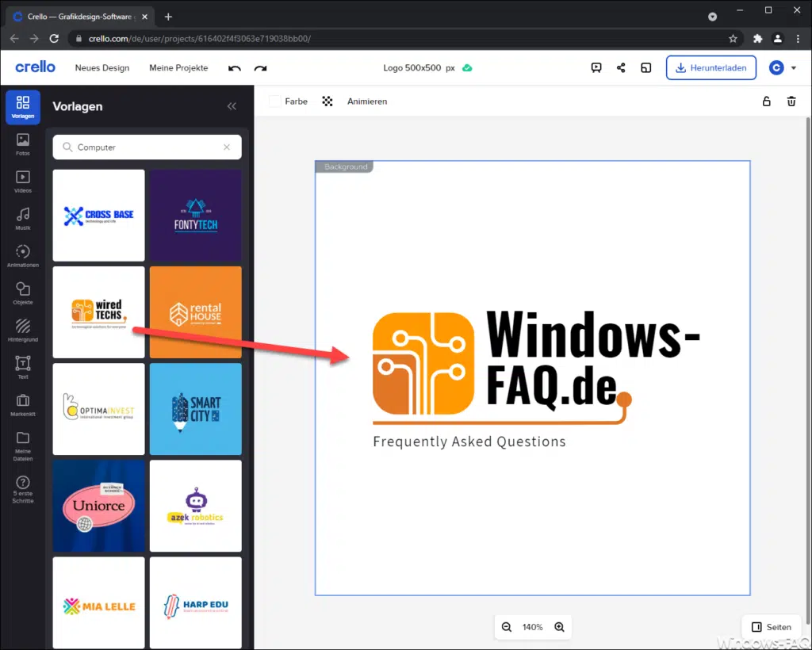The width and height of the screenshot is (812, 650).
Task: Click the crello logo
Action: point(35,67)
